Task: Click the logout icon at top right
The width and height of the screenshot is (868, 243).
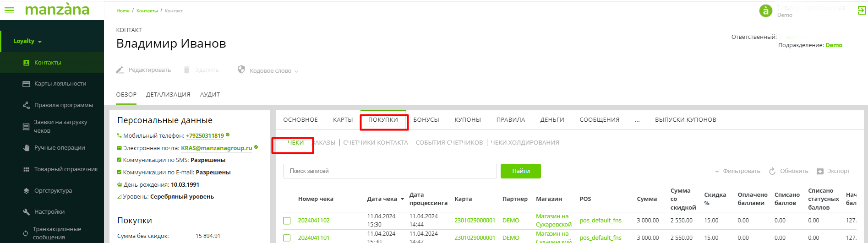Action: click(x=862, y=11)
